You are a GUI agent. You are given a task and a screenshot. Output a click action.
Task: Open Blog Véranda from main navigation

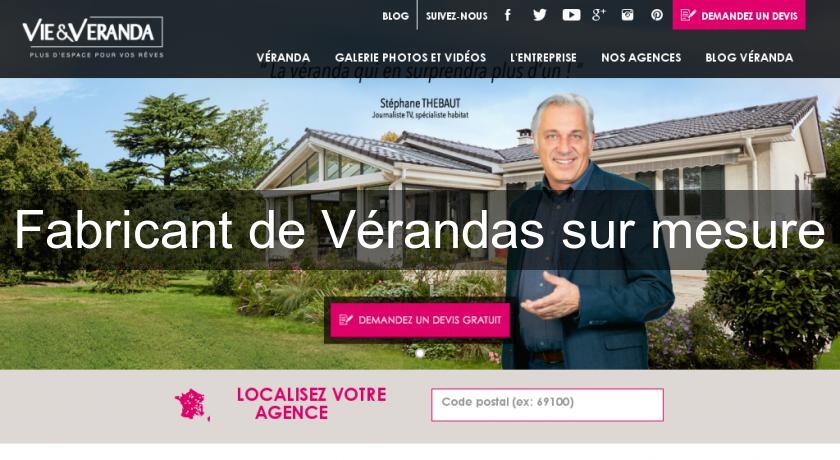pyautogui.click(x=749, y=57)
